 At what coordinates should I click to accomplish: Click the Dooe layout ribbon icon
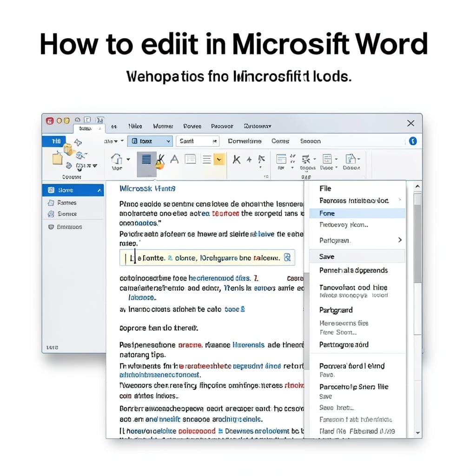327,159
